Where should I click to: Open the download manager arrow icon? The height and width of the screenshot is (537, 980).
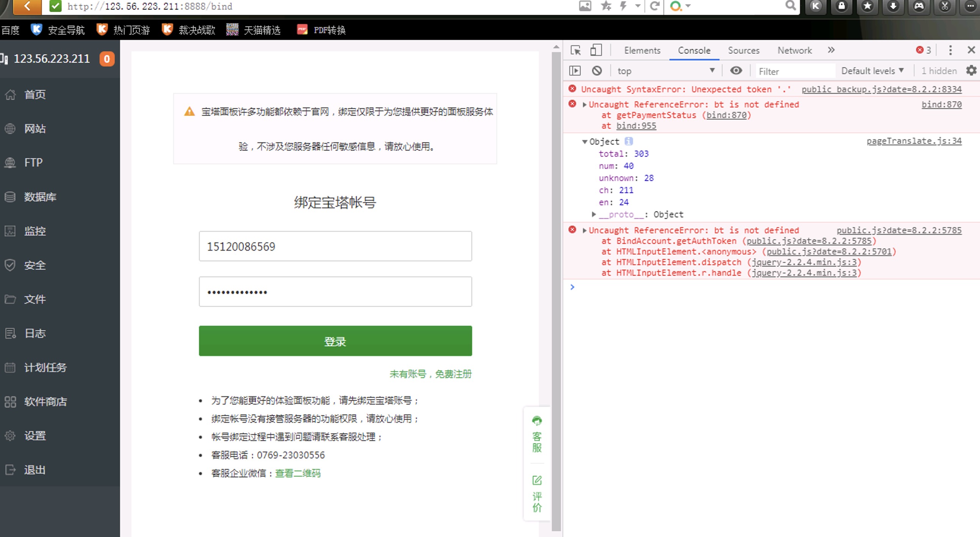pos(893,6)
